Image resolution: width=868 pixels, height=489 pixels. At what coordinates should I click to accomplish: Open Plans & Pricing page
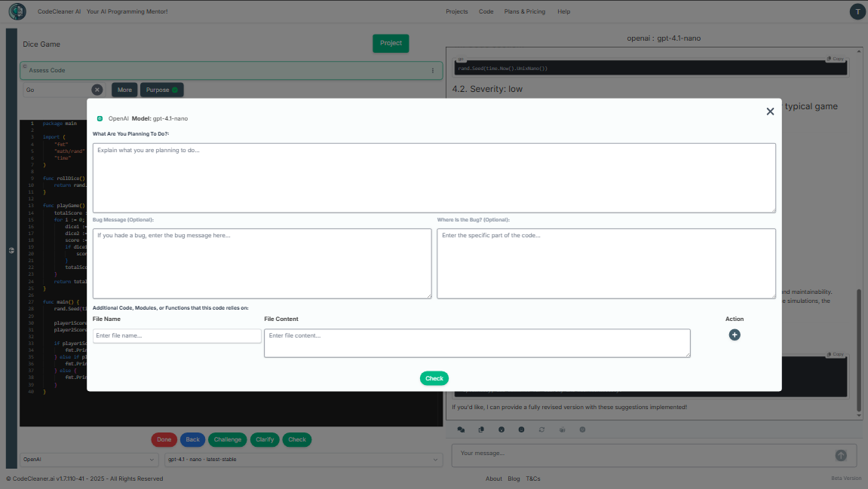[524, 11]
